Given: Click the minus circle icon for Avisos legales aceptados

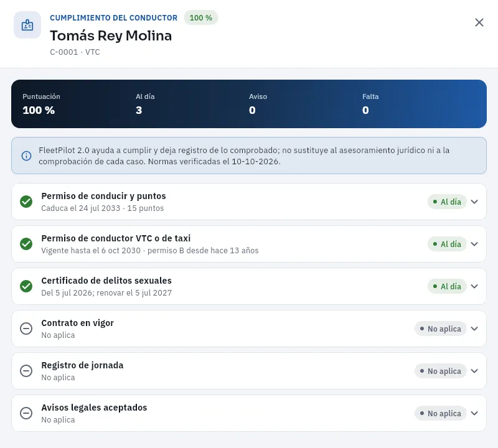Looking at the screenshot, I should (26, 413).
